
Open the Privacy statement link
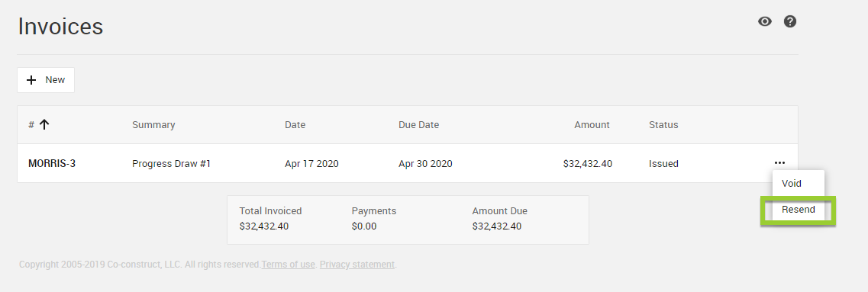(357, 265)
